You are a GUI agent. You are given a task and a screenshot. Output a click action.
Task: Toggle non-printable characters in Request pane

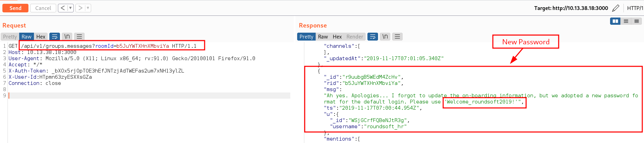pyautogui.click(x=67, y=36)
